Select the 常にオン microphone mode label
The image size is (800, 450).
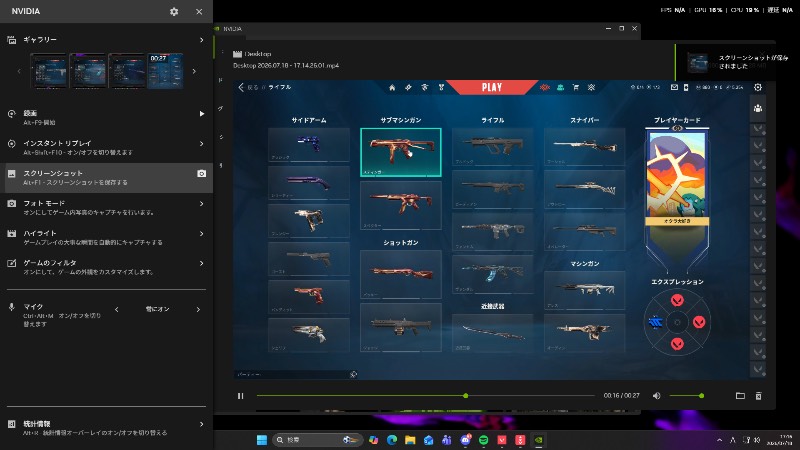coord(157,309)
